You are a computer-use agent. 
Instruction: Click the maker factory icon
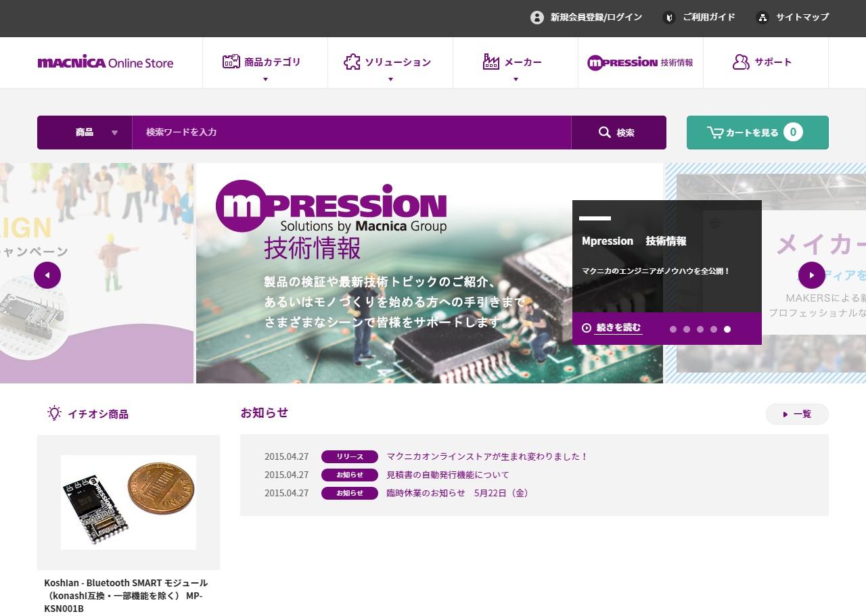[491, 62]
